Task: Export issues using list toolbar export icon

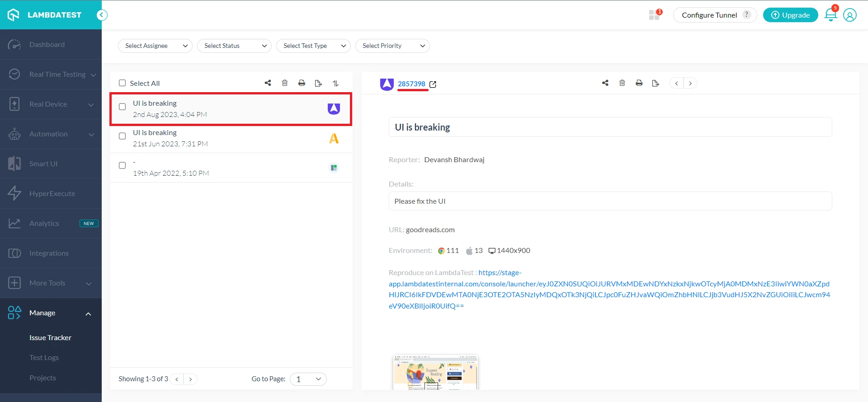Action: [318, 83]
